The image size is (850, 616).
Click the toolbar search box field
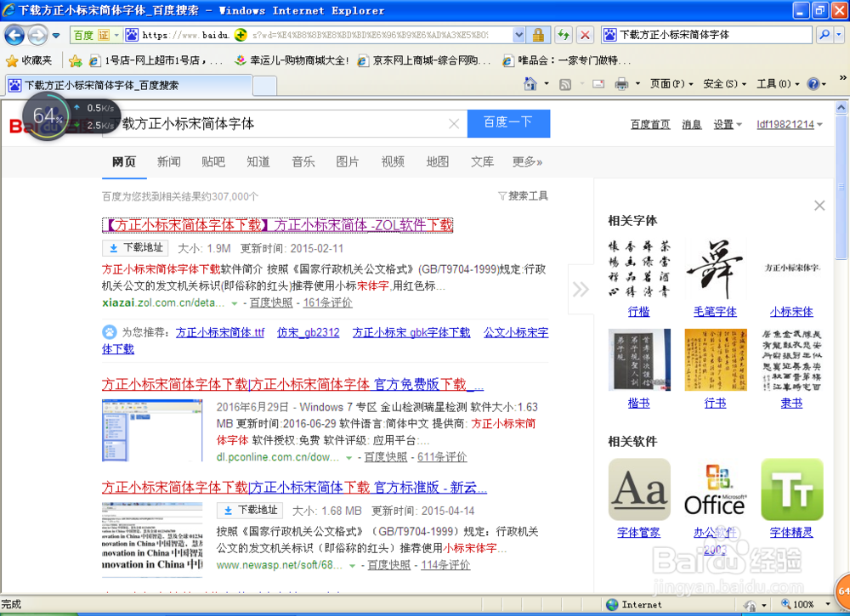click(x=707, y=35)
